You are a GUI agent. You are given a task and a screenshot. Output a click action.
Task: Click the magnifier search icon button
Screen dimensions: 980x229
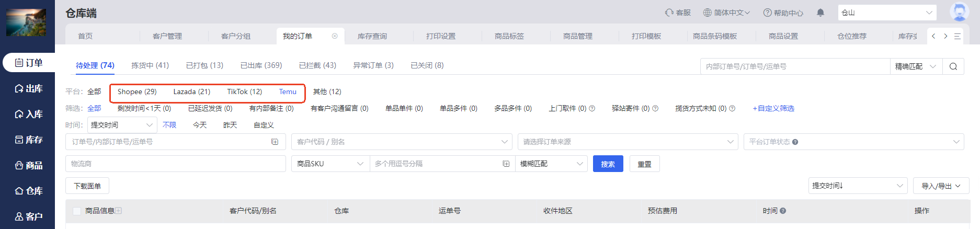(953, 66)
